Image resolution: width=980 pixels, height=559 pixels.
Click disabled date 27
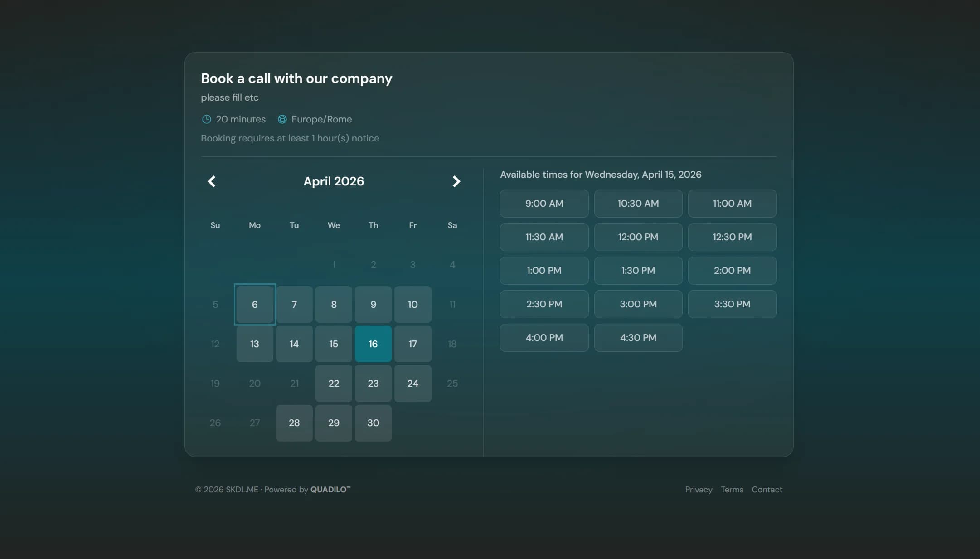click(x=255, y=423)
